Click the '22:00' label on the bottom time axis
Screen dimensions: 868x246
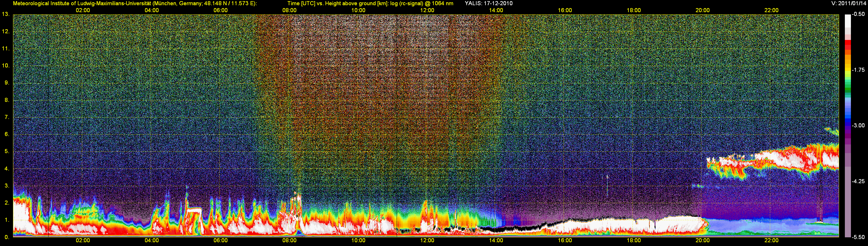pyautogui.click(x=771, y=241)
